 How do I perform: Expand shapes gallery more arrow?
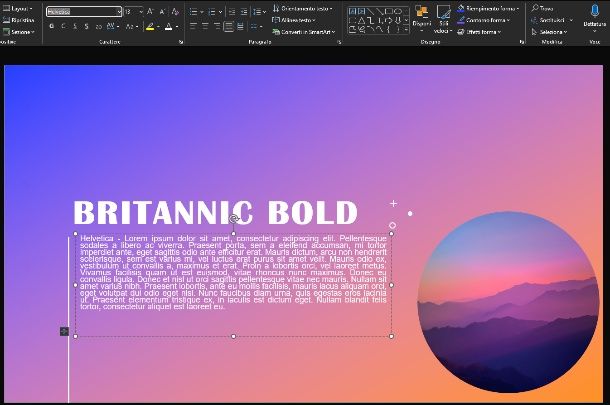[406, 30]
